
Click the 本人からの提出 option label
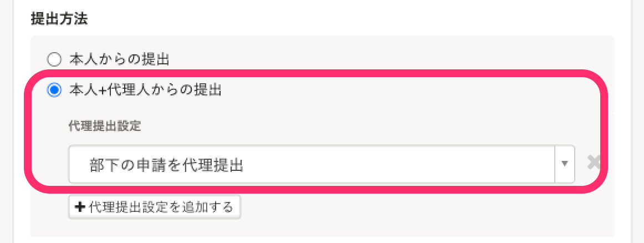119,58
